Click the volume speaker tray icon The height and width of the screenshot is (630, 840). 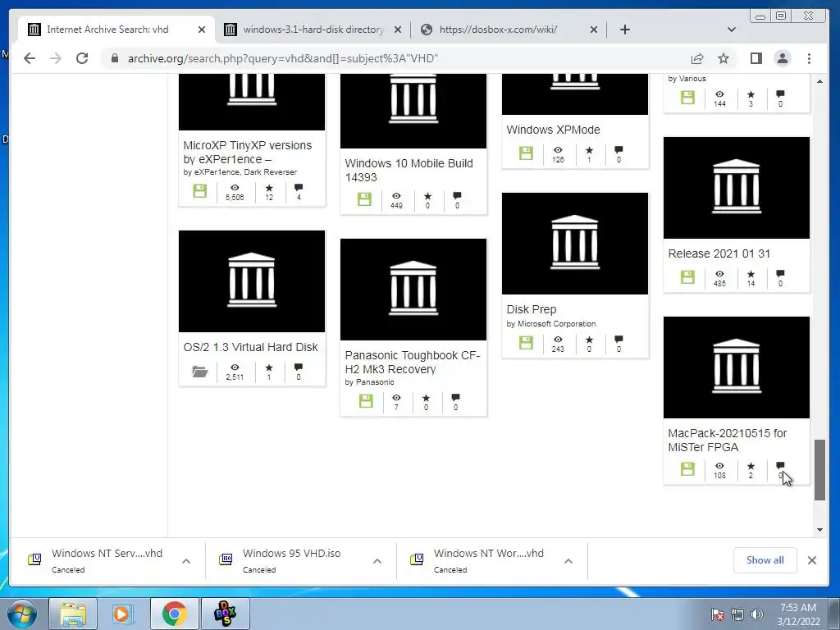pos(757,614)
